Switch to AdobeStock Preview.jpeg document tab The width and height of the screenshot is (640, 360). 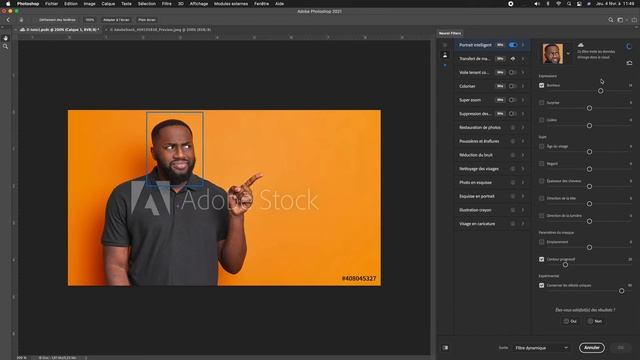point(160,30)
